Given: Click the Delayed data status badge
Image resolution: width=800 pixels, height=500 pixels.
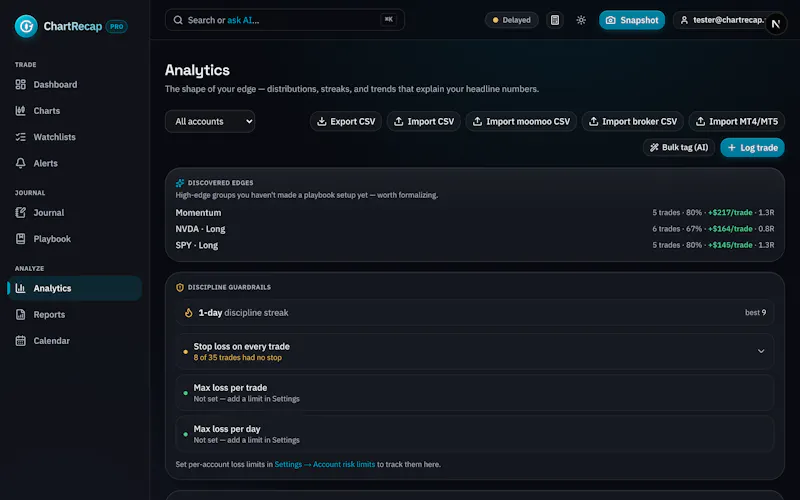Looking at the screenshot, I should click(x=512, y=20).
